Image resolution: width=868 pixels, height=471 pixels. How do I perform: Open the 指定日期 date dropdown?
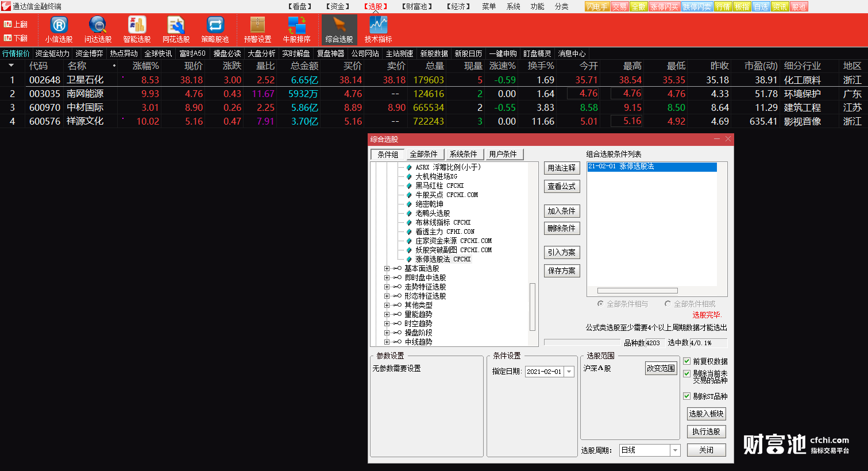(x=569, y=372)
